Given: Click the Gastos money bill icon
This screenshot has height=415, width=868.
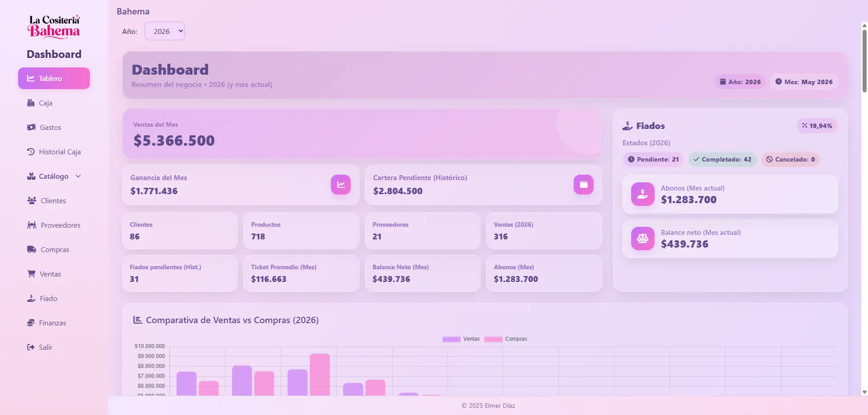Looking at the screenshot, I should coord(31,127).
